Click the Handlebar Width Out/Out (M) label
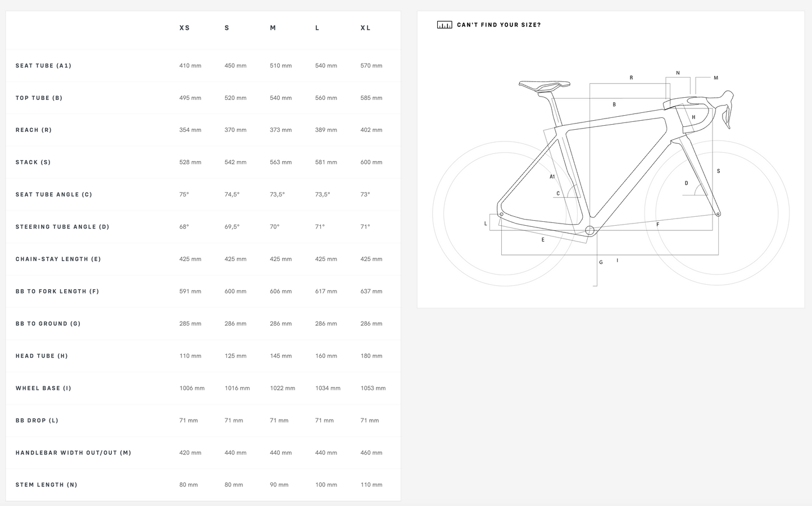The width and height of the screenshot is (812, 506). 73,453
